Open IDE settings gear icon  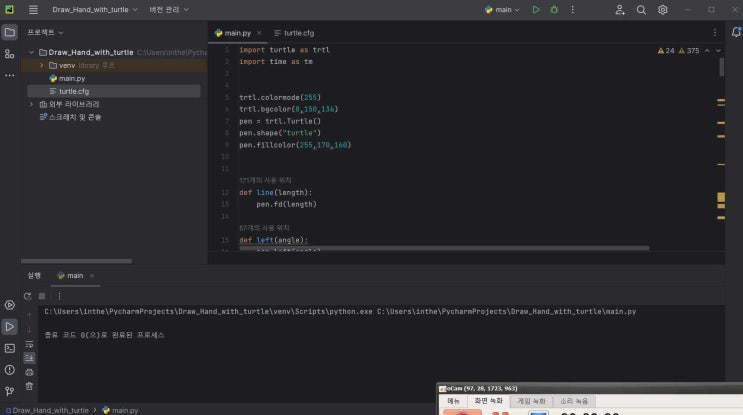pyautogui.click(x=662, y=9)
